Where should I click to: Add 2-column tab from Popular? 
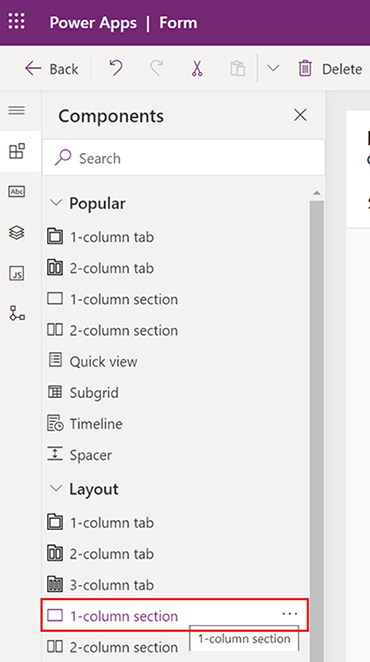101,268
